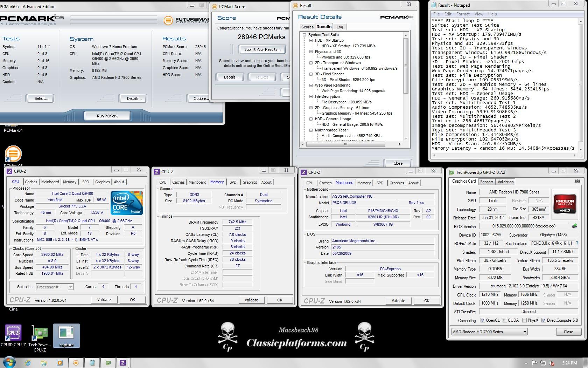
Task: Click muted volume speaker tray icon
Action: (552, 363)
